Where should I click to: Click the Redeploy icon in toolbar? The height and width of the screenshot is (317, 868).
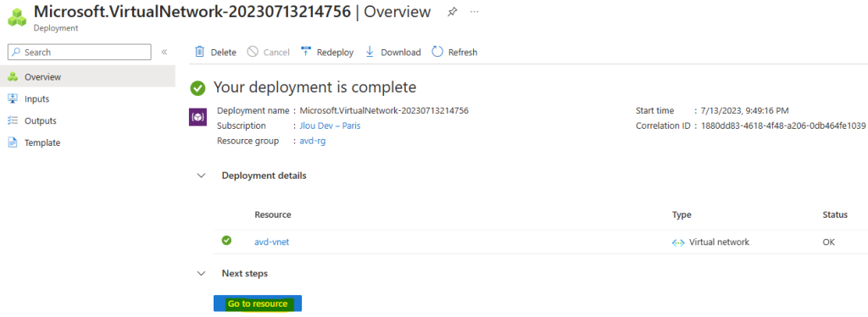305,52
